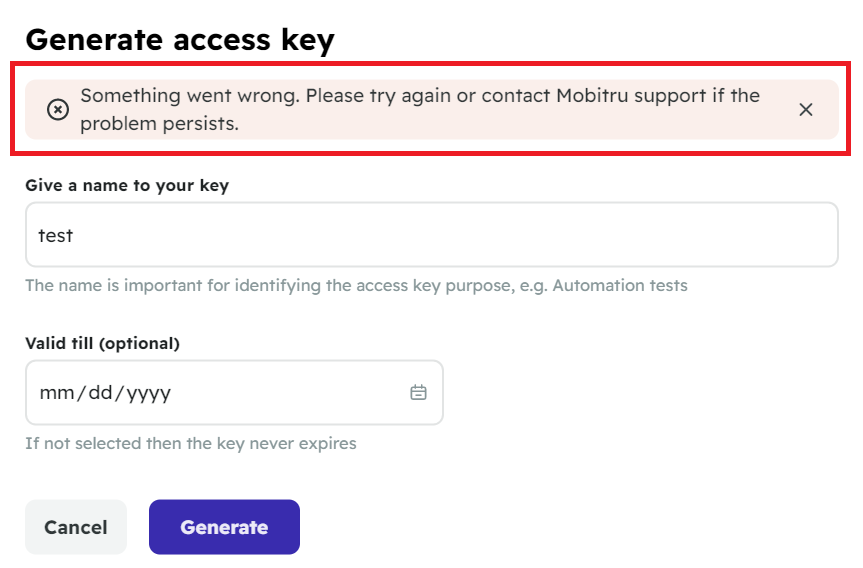Click the Generate button
The width and height of the screenshot is (863, 568).
[x=224, y=527]
